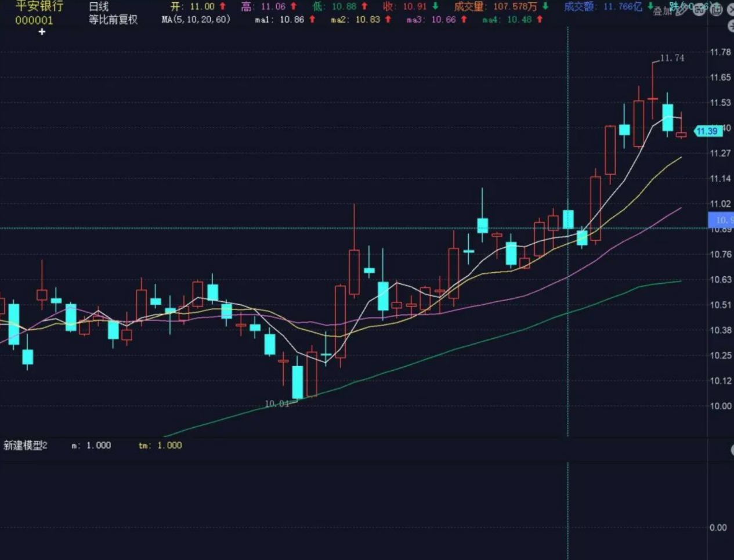This screenshot has height=560, width=734.
Task: Open the 日线 period selector
Action: [x=99, y=6]
